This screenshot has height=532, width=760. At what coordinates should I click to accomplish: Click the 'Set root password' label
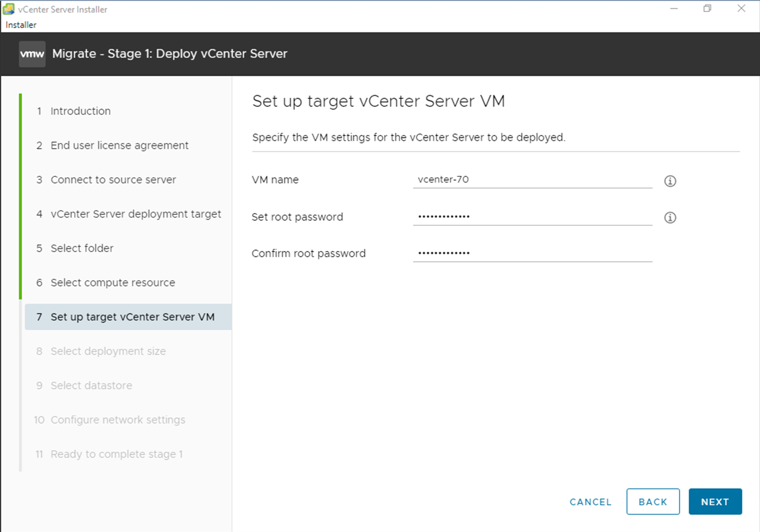tap(298, 217)
